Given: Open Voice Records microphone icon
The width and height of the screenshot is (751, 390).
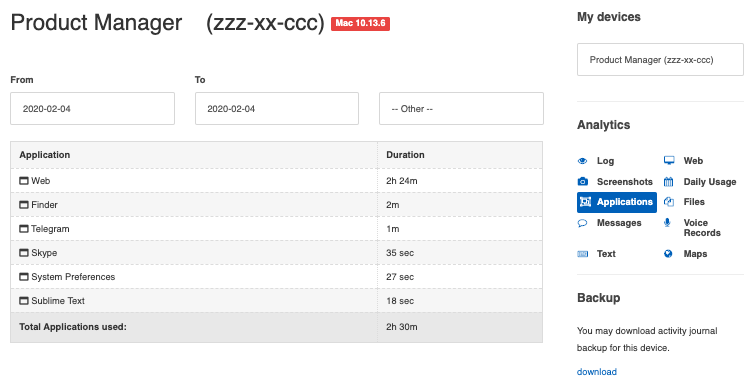Looking at the screenshot, I should [667, 223].
